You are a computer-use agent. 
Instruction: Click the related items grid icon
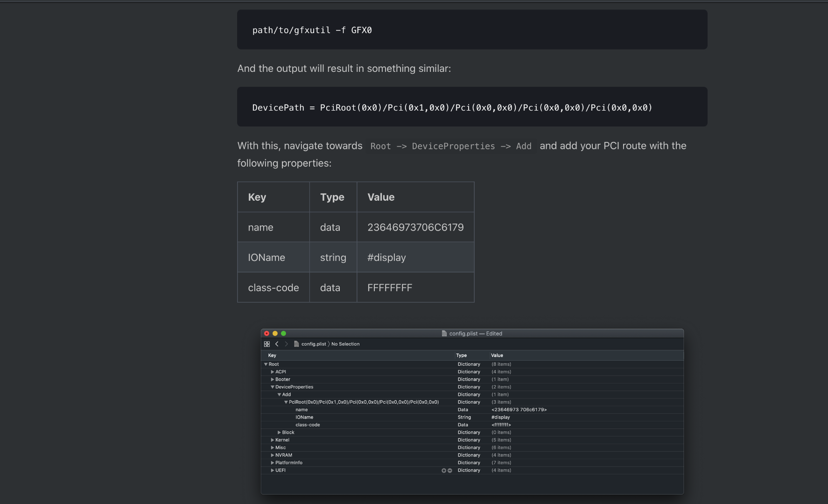click(x=267, y=344)
